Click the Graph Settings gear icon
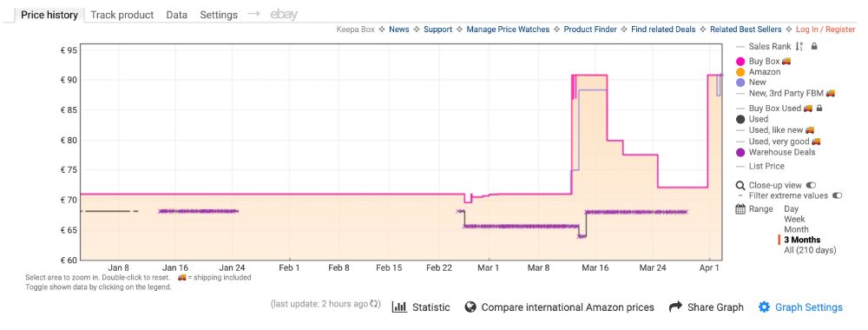Viewport: 868px width, 330px height. point(764,307)
